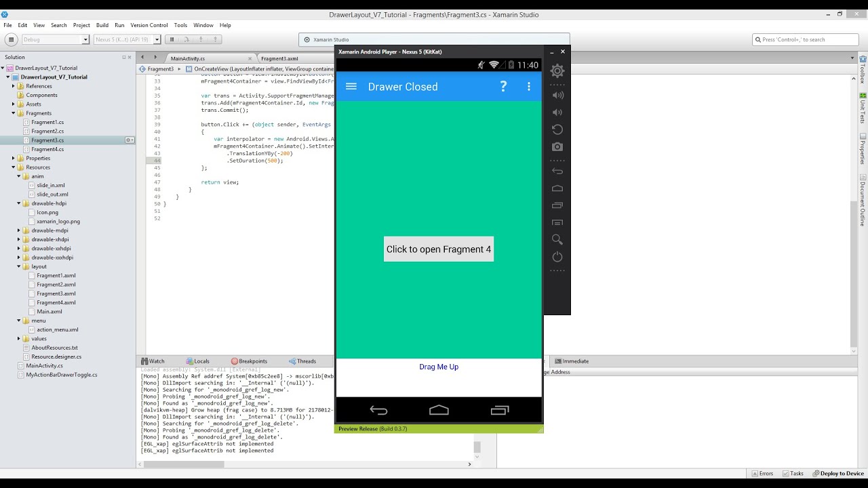This screenshot has width=868, height=488.
Task: Collapse the Fragments folder
Action: [14, 113]
